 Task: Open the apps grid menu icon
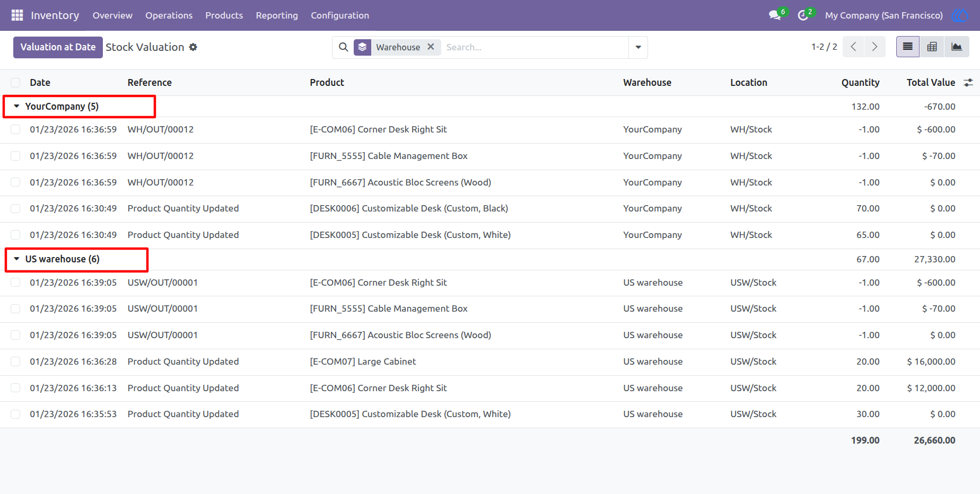[x=17, y=15]
